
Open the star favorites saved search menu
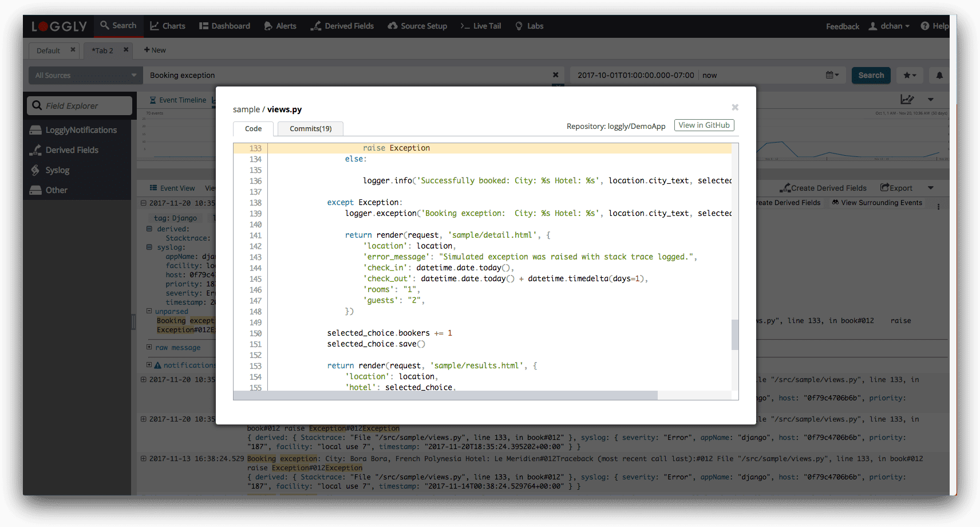(x=910, y=75)
